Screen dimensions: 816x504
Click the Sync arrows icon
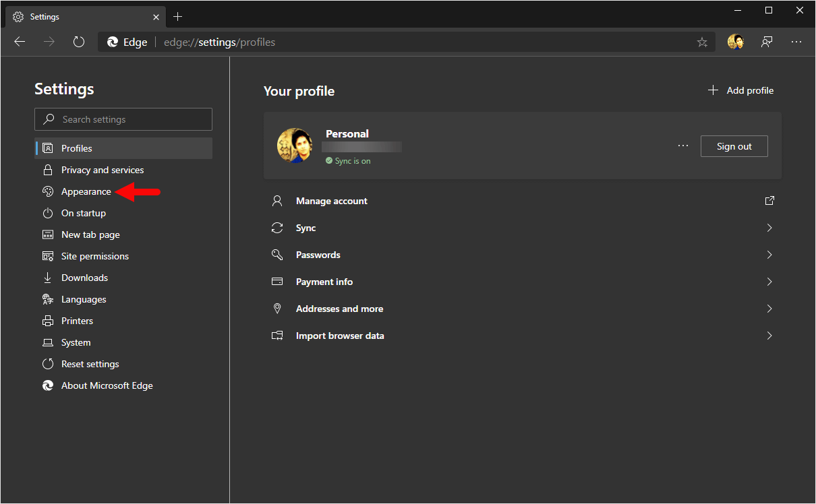point(277,228)
